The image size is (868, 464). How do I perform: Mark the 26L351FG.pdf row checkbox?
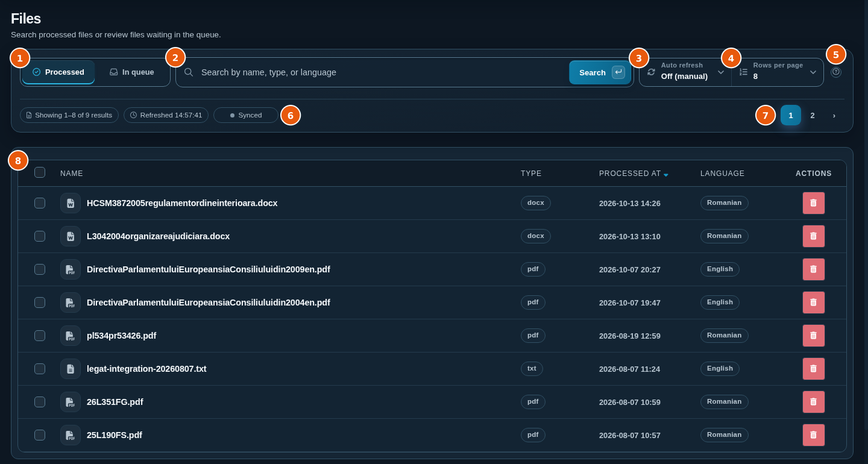click(x=40, y=402)
